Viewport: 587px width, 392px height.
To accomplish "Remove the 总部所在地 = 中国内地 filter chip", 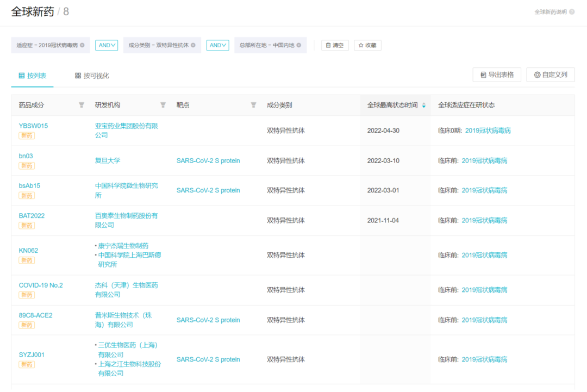I will [x=299, y=45].
